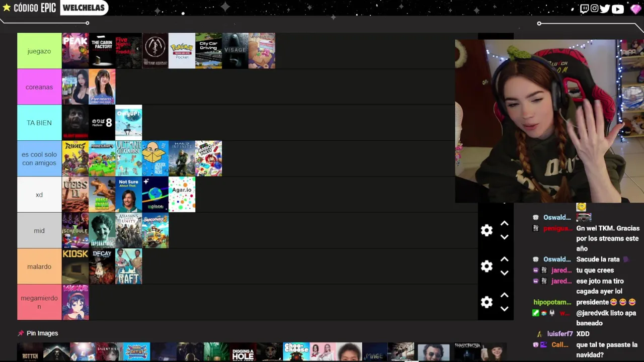
Task: Pick the Rotten image from the tray
Action: [x=30, y=352]
